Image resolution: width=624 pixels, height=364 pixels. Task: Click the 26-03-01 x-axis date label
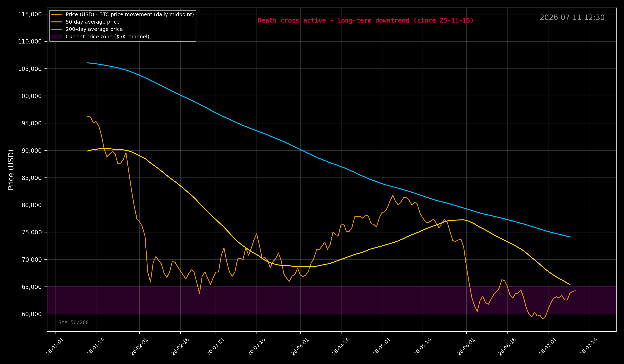pyautogui.click(x=215, y=347)
